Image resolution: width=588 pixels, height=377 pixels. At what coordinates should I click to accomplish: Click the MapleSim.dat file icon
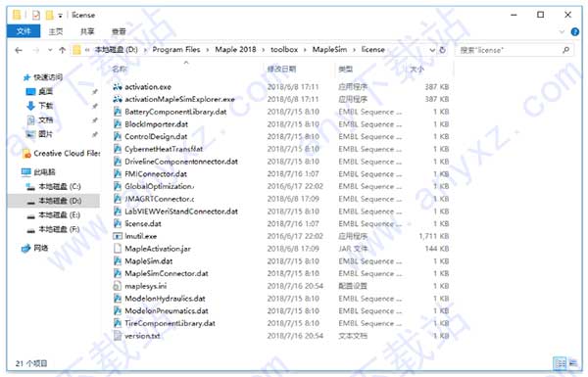(118, 261)
